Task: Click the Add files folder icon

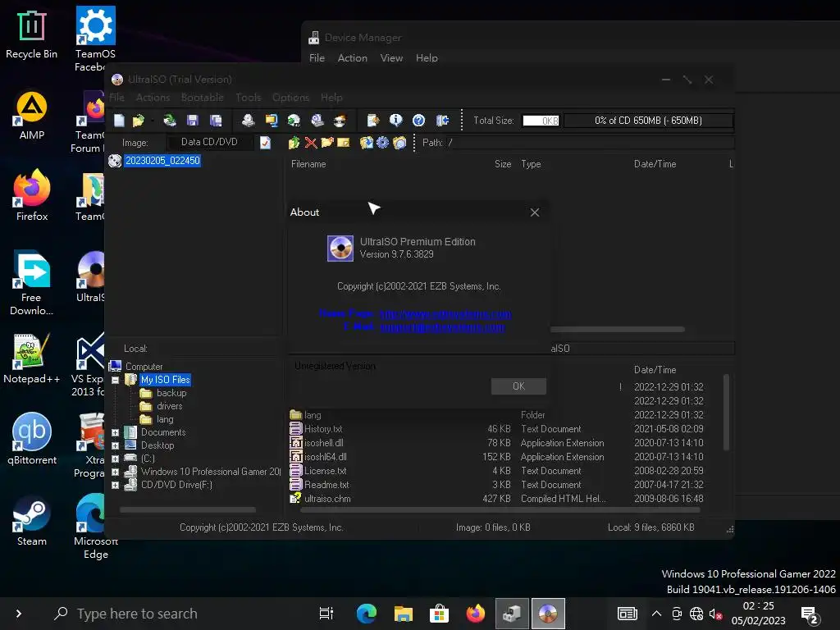Action: (x=367, y=143)
